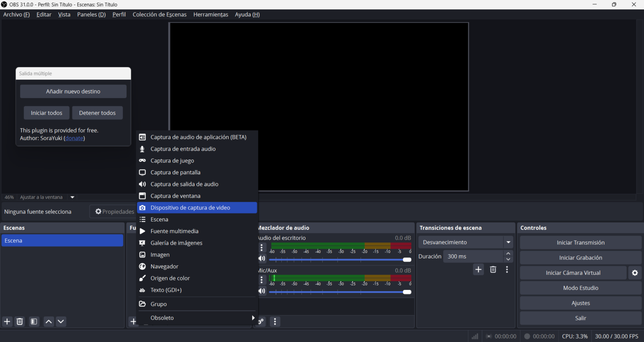The height and width of the screenshot is (342, 644).
Task: Open advanced audio properties gears icon
Action: 261,321
